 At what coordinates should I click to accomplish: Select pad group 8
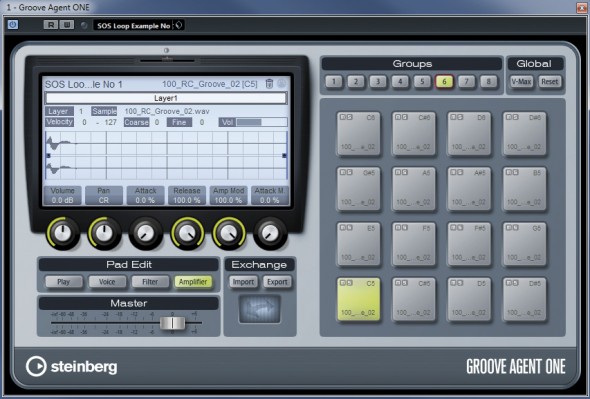click(x=488, y=81)
